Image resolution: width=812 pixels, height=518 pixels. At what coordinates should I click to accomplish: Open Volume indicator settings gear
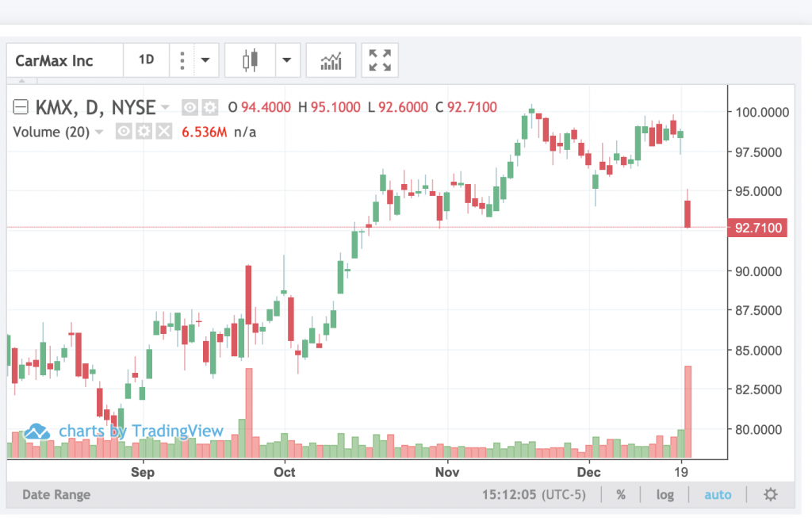click(144, 132)
